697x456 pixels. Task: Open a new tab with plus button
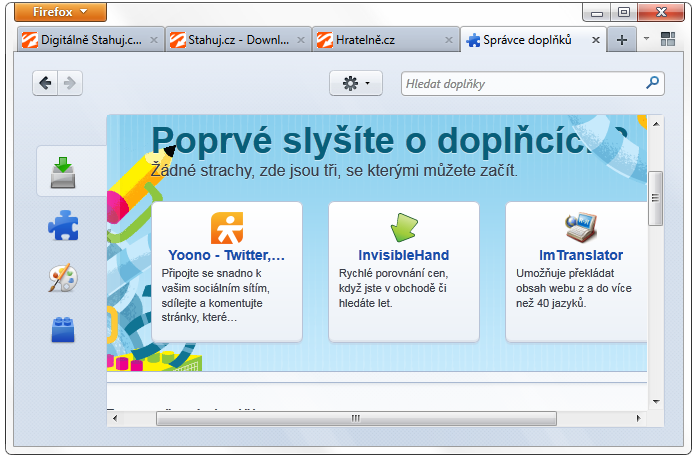coord(621,40)
